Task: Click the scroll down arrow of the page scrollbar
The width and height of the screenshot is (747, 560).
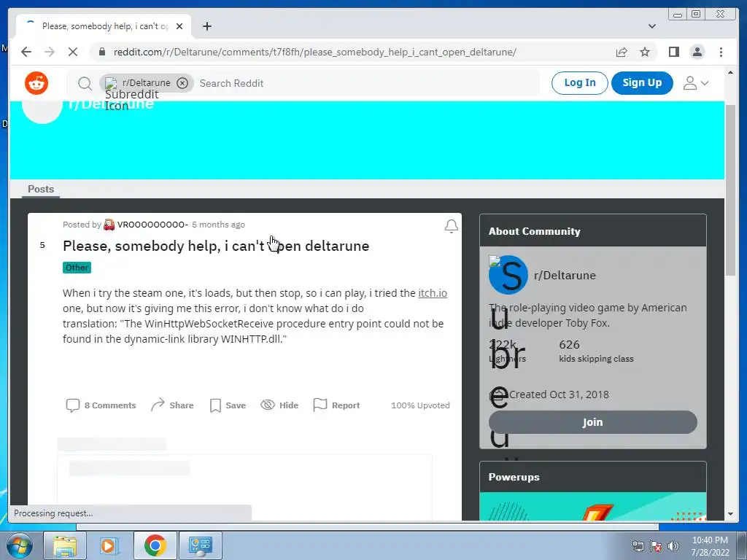Action: pyautogui.click(x=730, y=514)
